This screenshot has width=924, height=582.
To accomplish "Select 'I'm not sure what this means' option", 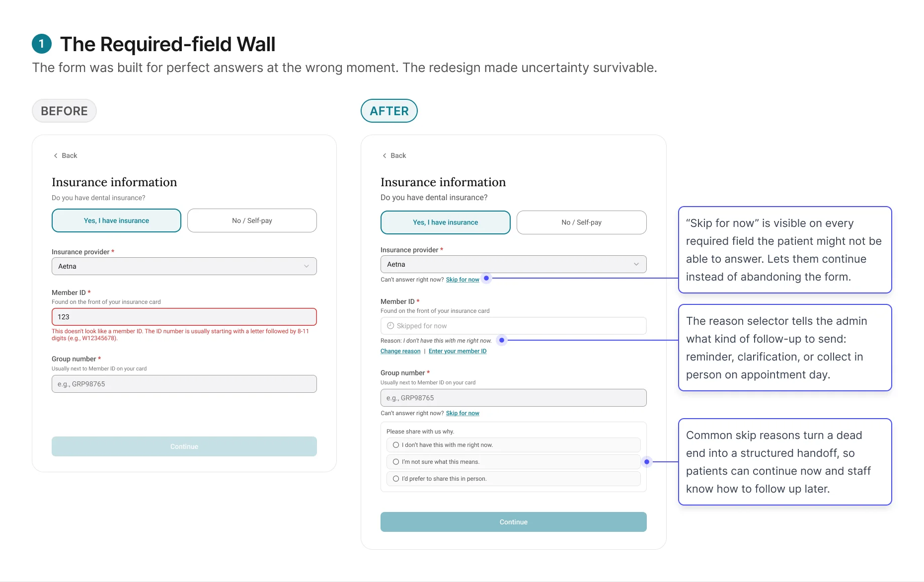I will [396, 462].
